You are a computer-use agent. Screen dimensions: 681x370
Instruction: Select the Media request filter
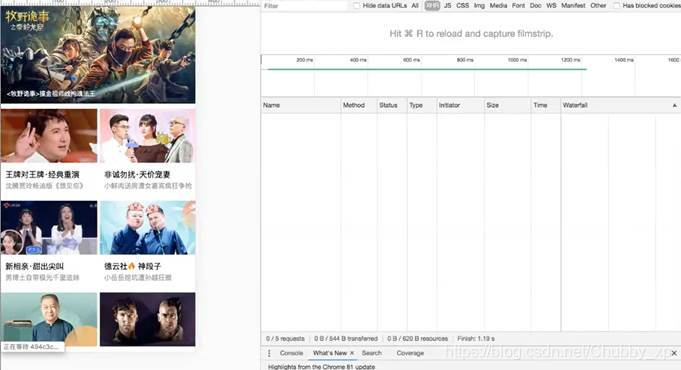498,6
